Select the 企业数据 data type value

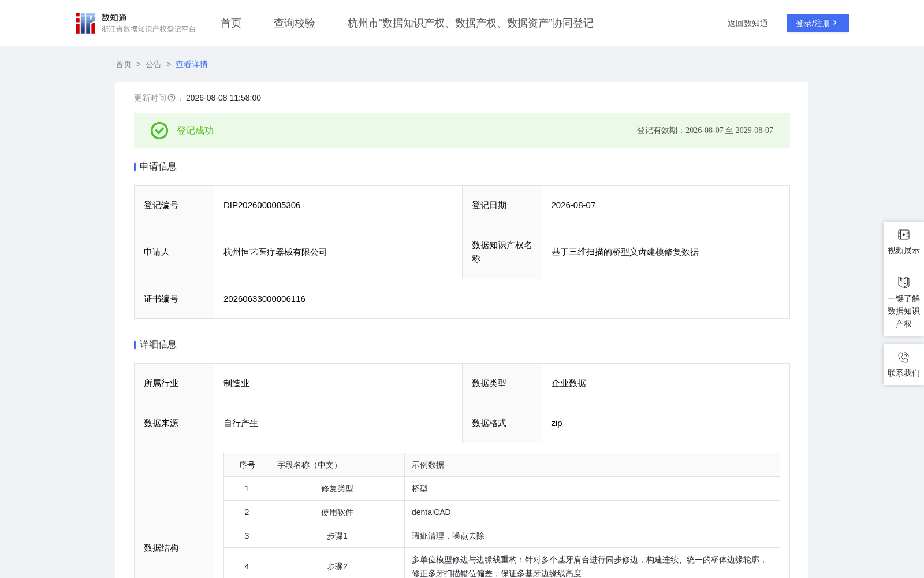pos(569,383)
